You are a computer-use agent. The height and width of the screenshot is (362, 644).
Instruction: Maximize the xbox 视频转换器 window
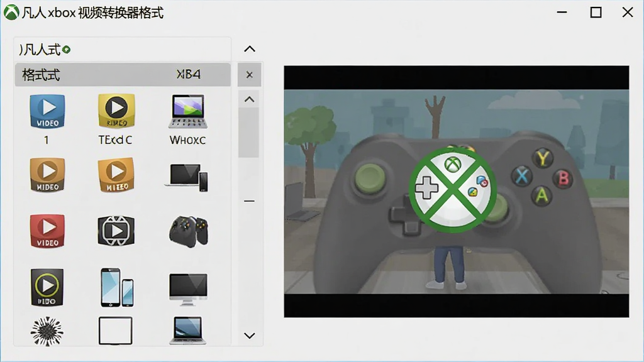pos(596,13)
